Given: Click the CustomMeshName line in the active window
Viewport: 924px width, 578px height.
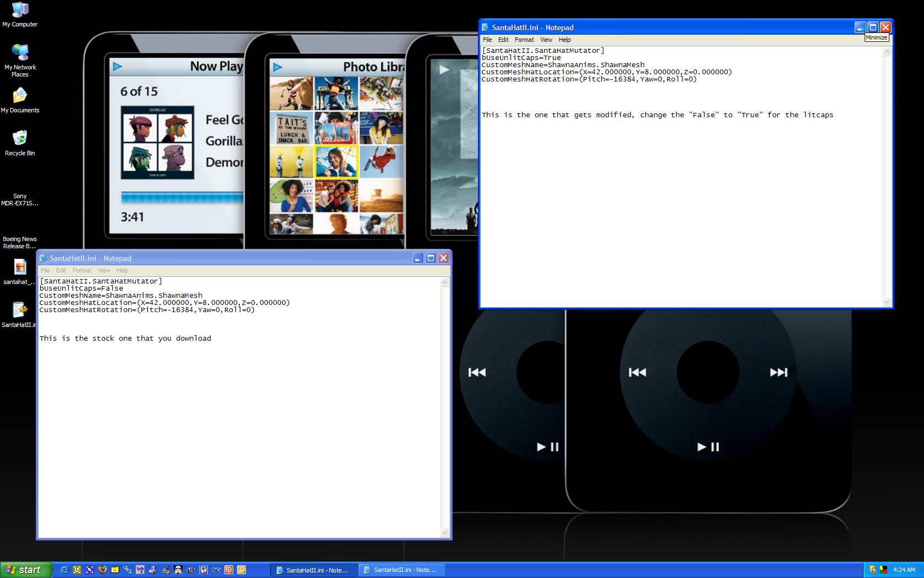Looking at the screenshot, I should click(563, 64).
